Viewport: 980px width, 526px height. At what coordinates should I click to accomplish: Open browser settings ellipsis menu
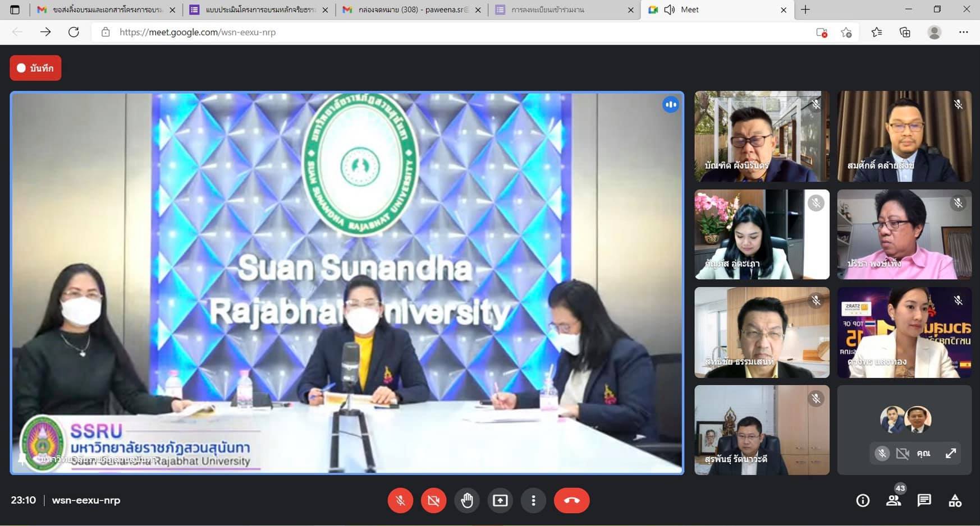click(963, 32)
